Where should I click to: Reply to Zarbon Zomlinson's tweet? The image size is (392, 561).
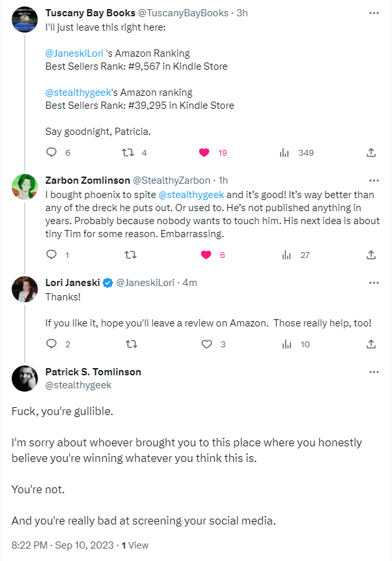(x=52, y=255)
